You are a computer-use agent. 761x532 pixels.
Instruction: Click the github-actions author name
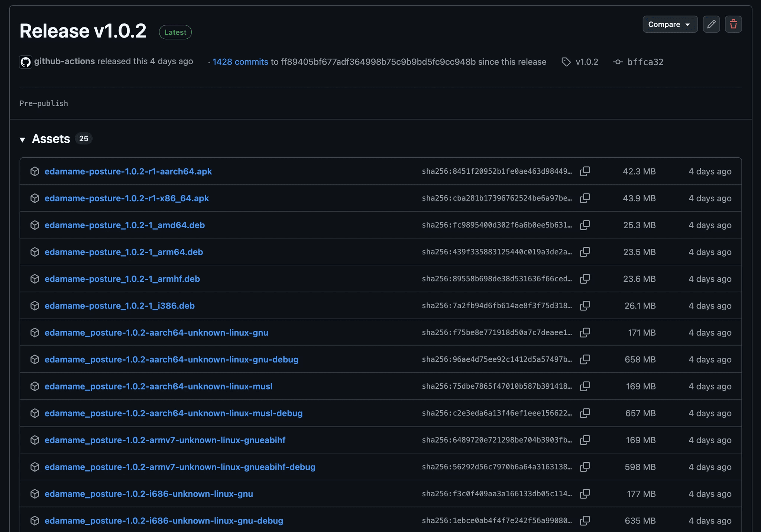coord(65,61)
